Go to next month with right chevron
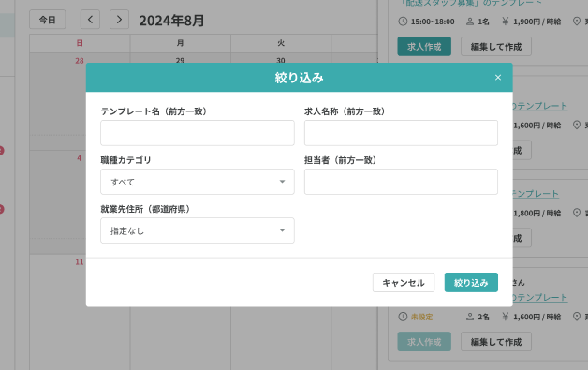 click(119, 20)
